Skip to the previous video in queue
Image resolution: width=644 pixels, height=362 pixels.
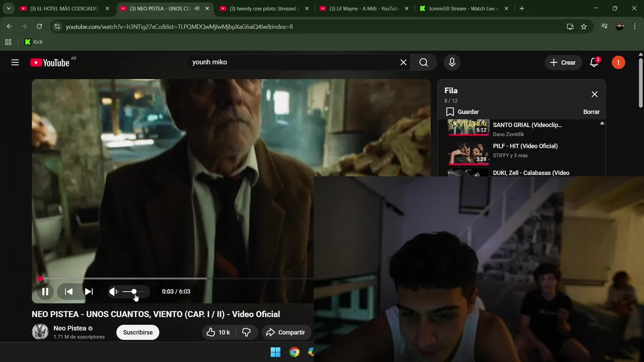[69, 292]
